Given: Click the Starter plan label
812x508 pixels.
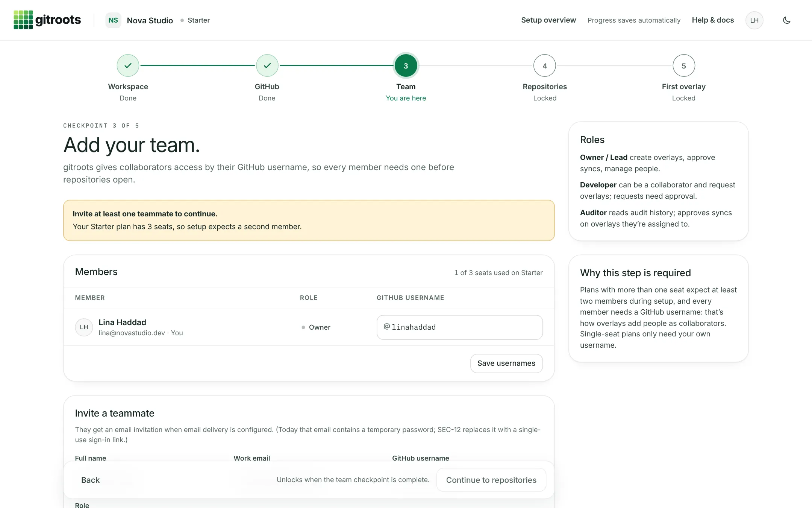Looking at the screenshot, I should 198,20.
